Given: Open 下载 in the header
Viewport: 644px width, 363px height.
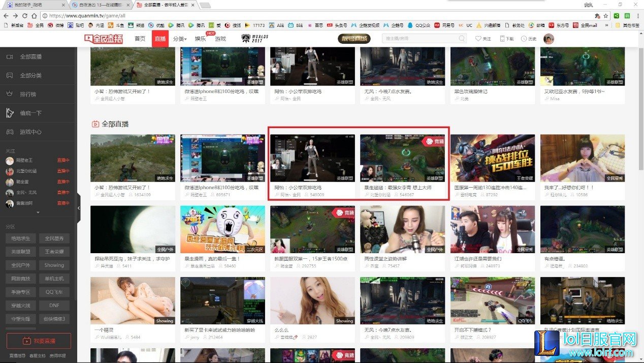Looking at the screenshot, I should pyautogui.click(x=507, y=39).
